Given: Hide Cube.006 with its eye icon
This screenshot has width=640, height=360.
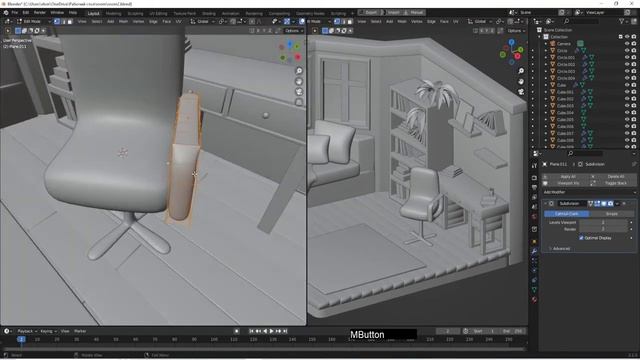Looking at the screenshot, I should pos(627,127).
